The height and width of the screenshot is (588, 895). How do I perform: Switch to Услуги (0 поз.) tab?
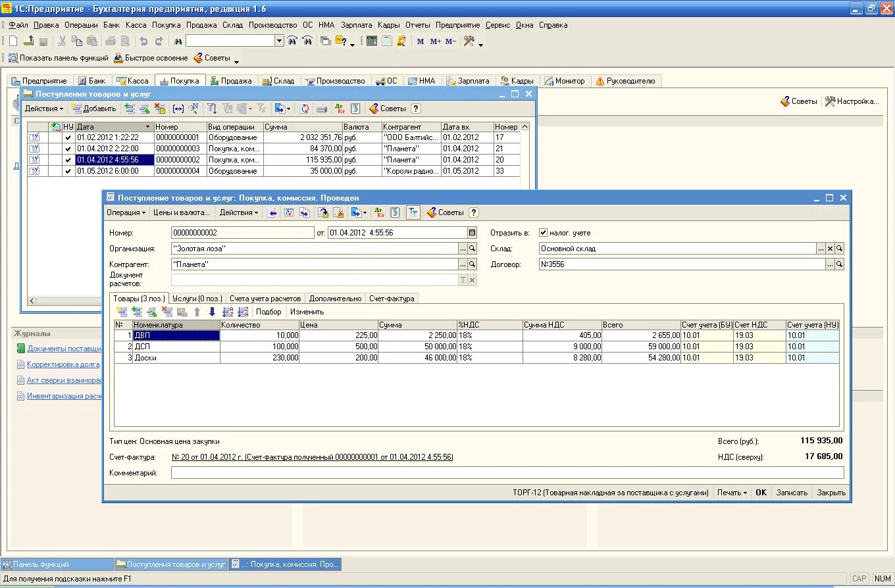[197, 299]
